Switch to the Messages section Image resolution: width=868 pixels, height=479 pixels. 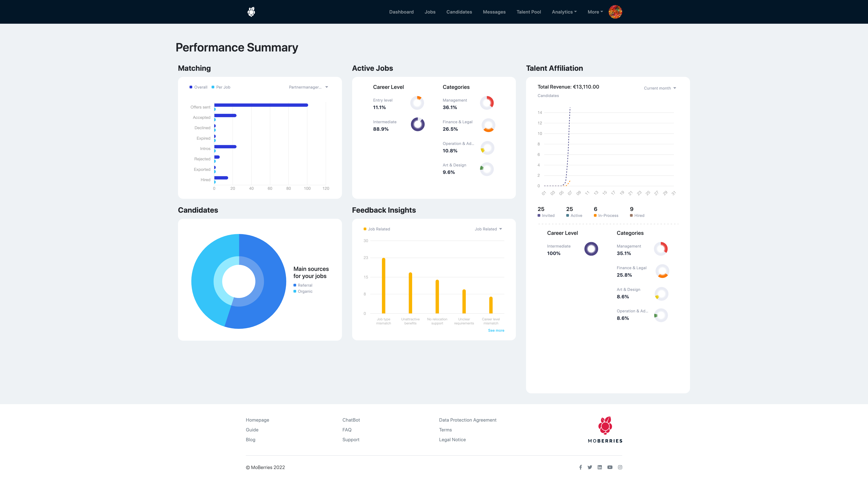(x=494, y=12)
